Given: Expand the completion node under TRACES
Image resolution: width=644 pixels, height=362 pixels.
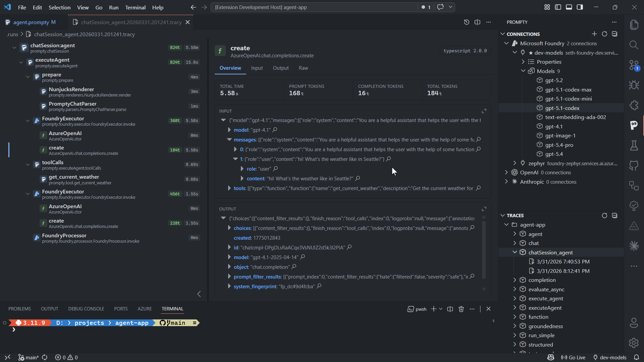Looking at the screenshot, I should pos(515,280).
